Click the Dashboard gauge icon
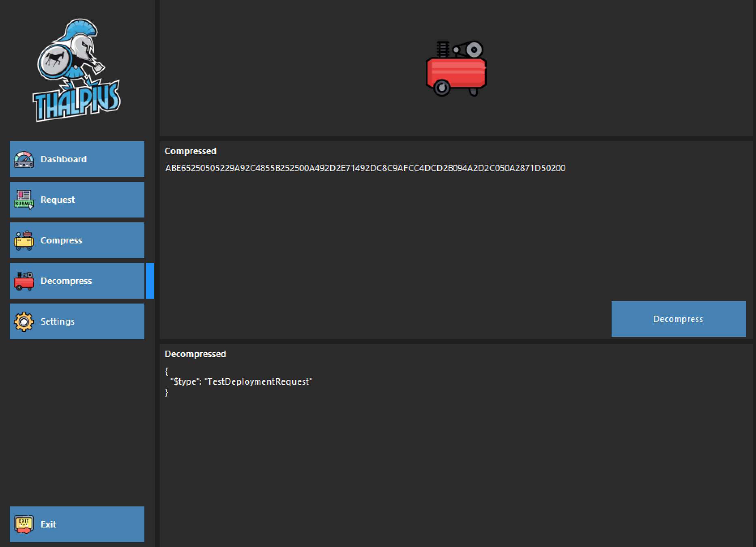 point(24,159)
